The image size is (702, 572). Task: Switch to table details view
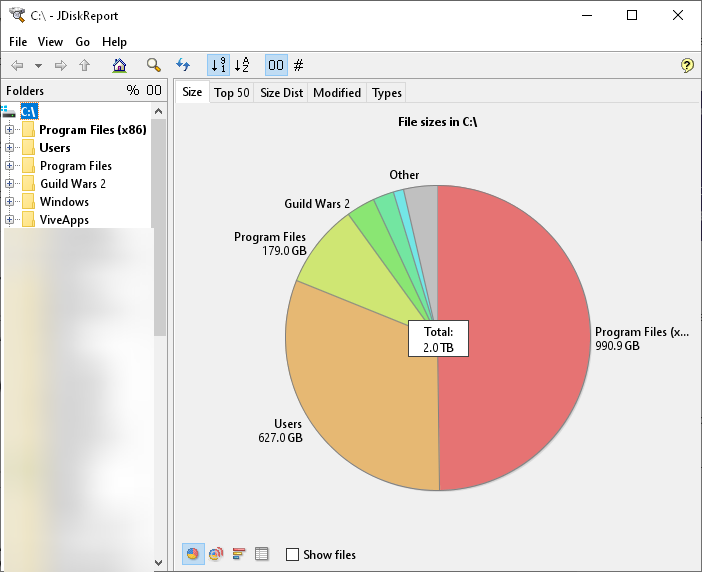(261, 554)
